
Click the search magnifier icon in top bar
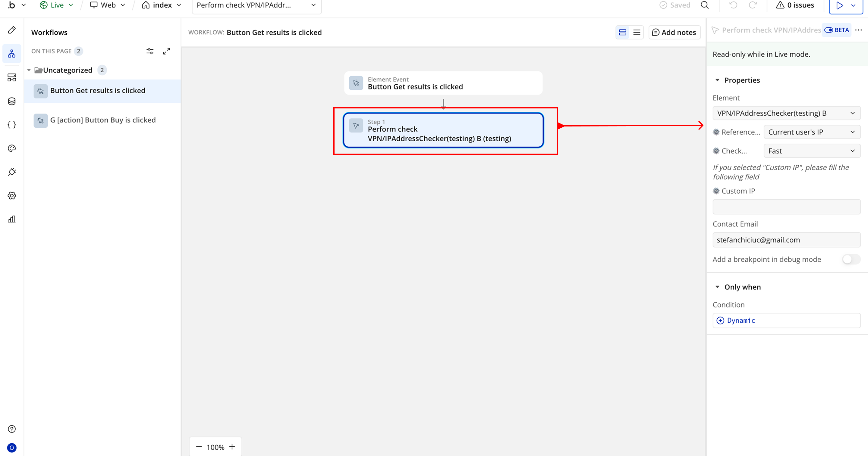point(705,5)
